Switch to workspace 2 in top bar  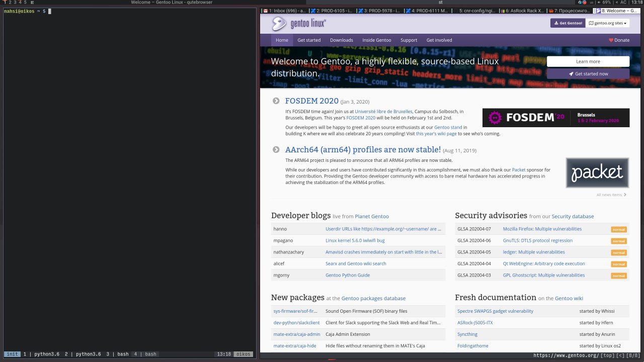tap(9, 3)
